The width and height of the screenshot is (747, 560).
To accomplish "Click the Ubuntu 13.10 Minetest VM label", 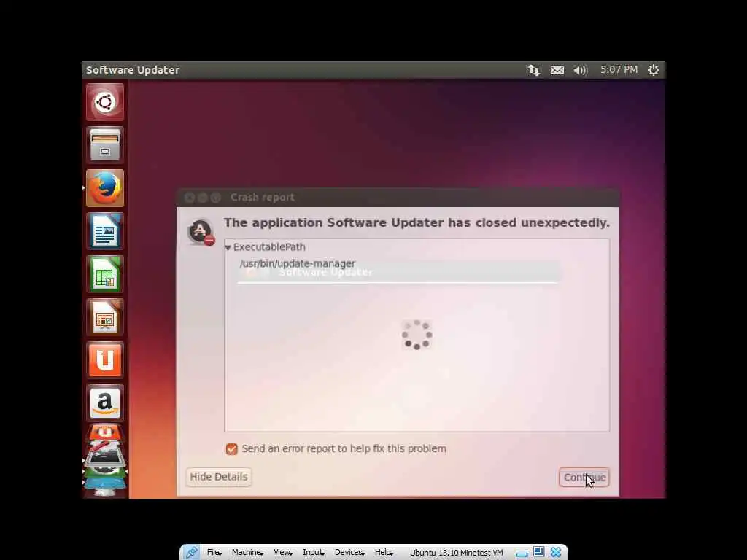I will click(x=457, y=553).
